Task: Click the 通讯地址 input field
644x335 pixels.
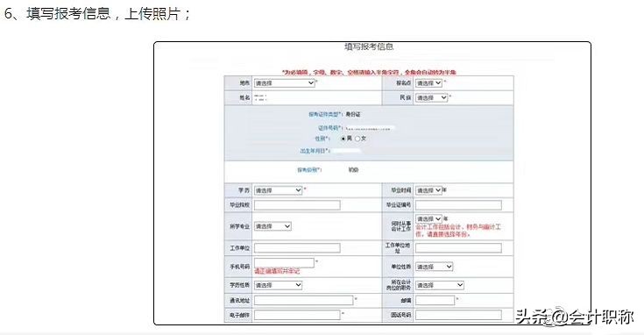Action: [303, 301]
